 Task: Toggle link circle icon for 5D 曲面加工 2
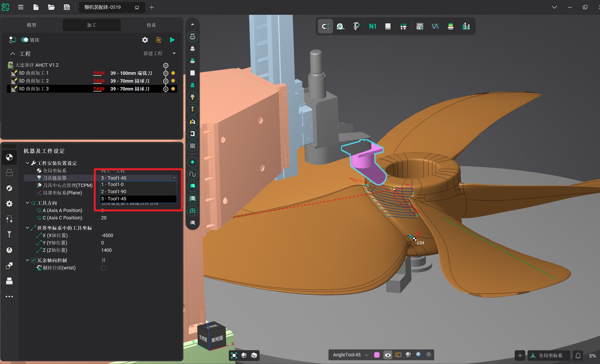click(166, 81)
